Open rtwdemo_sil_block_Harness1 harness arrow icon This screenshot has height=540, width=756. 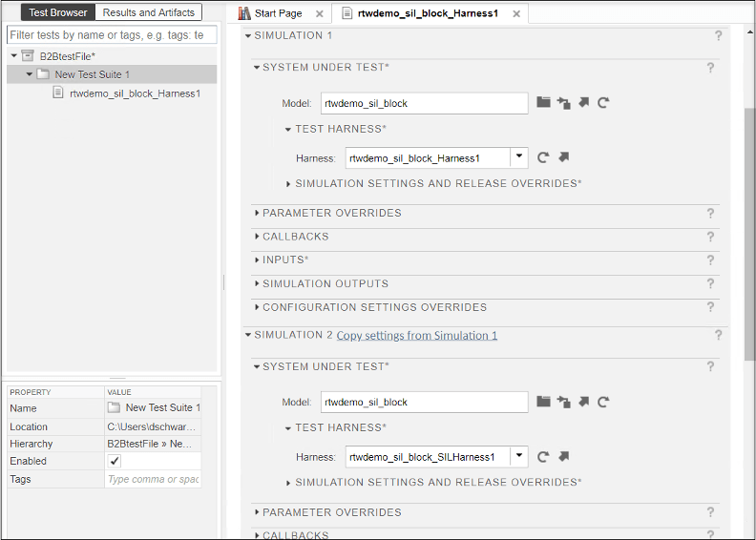pyautogui.click(x=563, y=157)
